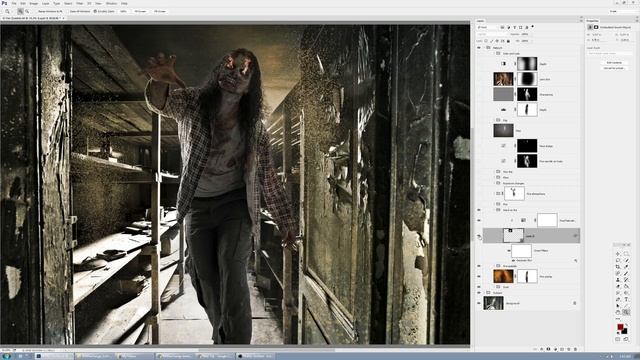Open the layer blend mode dropdown
640x360 pixels.
(491, 34)
